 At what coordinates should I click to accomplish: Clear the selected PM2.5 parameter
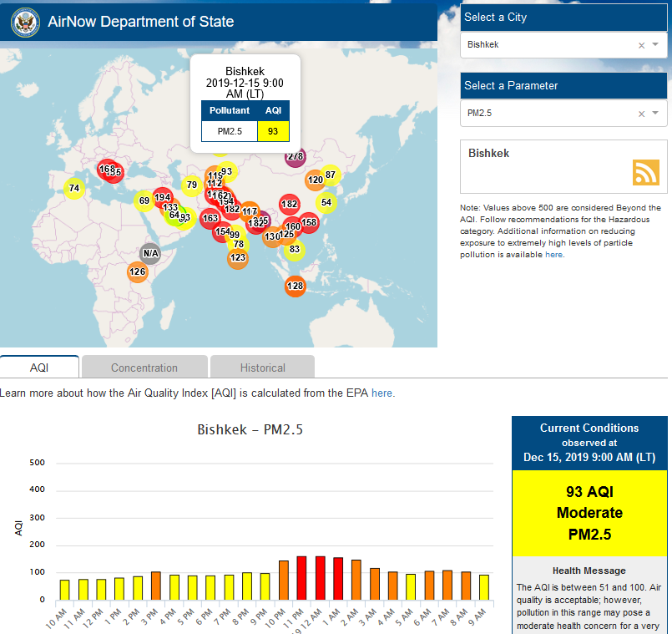click(641, 114)
